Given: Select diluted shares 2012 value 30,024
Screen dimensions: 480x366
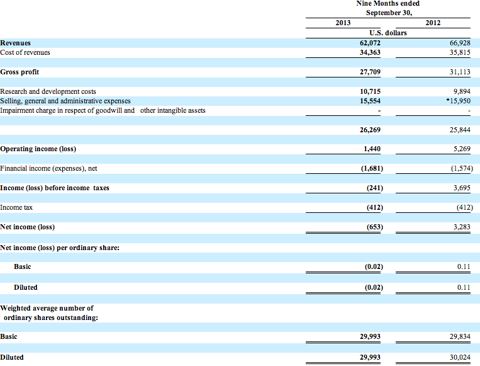Looking at the screenshot, I should point(460,357).
